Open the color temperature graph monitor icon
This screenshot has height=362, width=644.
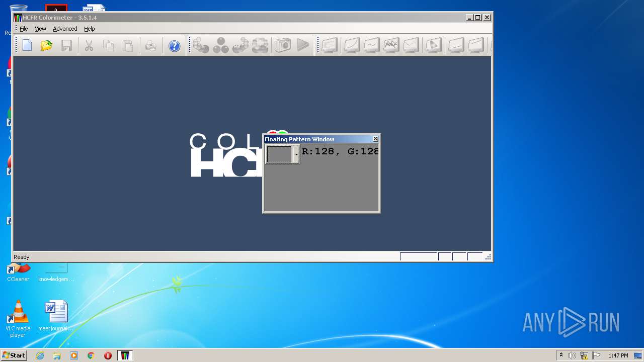(411, 45)
